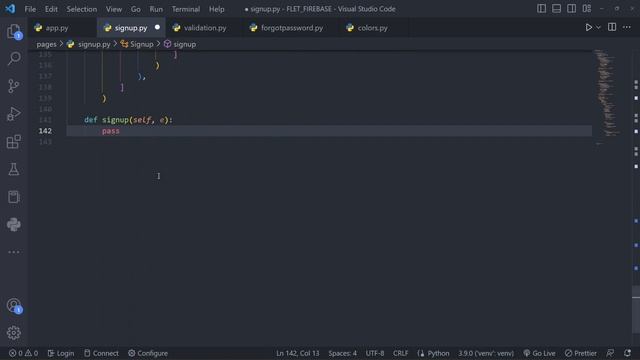Viewport: 640px width, 360px height.
Task: Open the Edit menu
Action: pyautogui.click(x=51, y=9)
